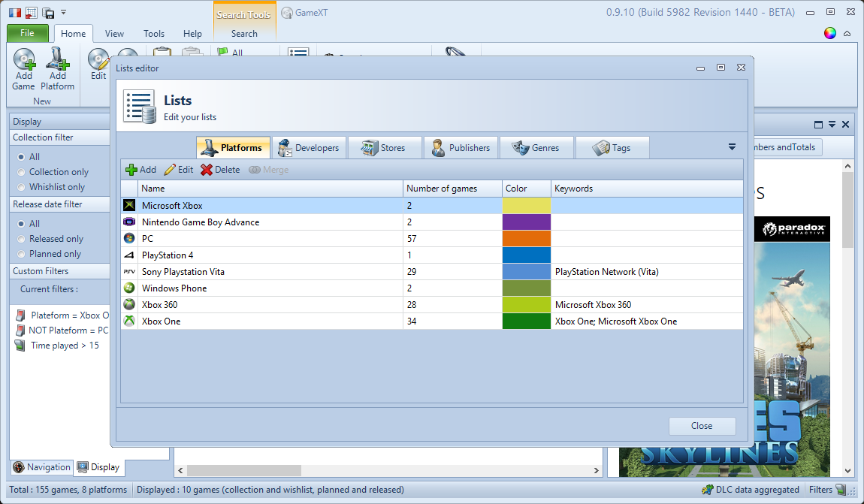
Task: Click the Edit pencil in list toolbar
Action: point(179,170)
